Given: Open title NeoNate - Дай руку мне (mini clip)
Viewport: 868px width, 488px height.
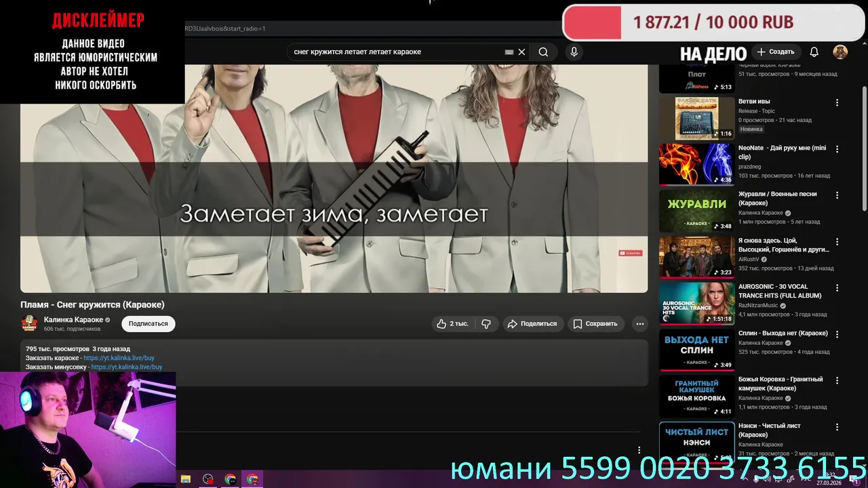Looking at the screenshot, I should pyautogui.click(x=783, y=152).
